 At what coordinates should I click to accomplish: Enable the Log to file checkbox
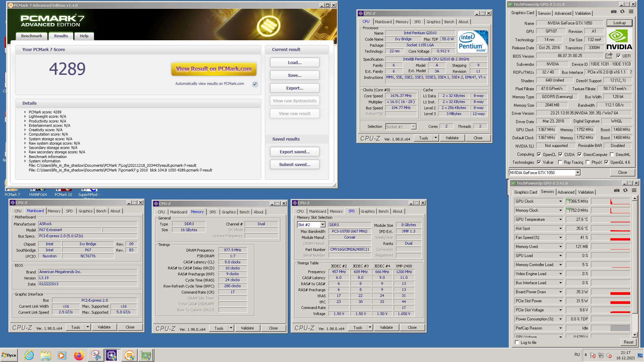click(x=517, y=343)
